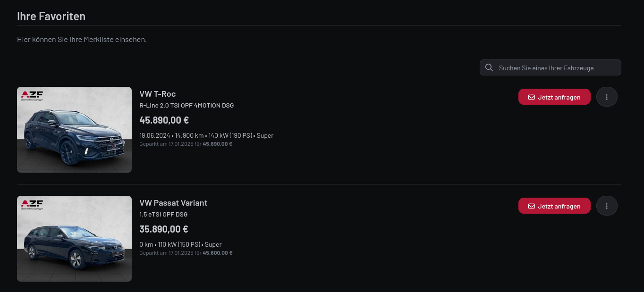Click AZF logo on the Passat image

click(32, 205)
